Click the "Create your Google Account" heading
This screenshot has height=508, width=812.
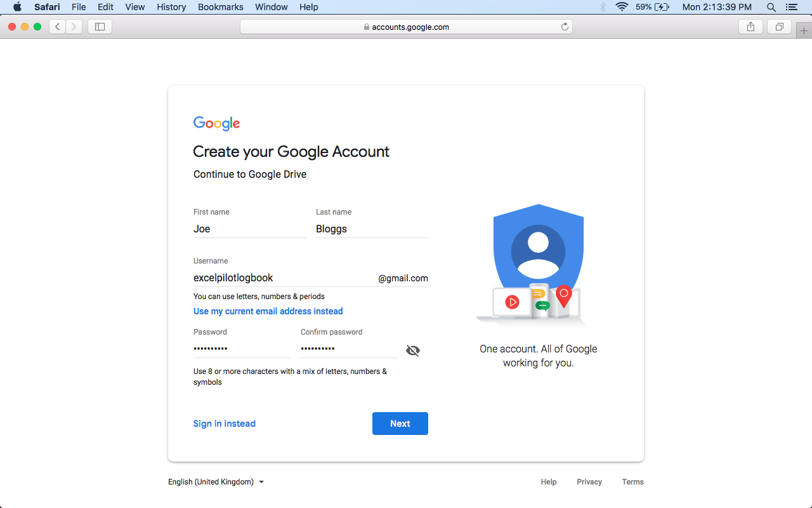point(291,152)
